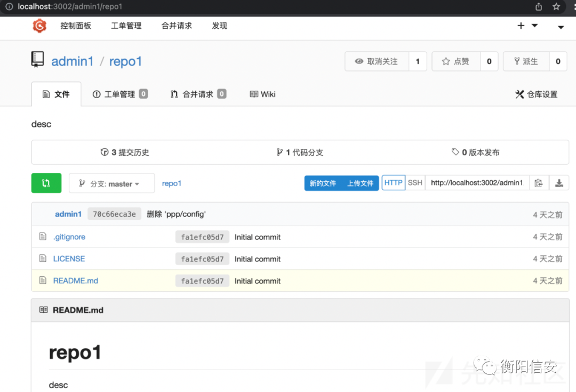This screenshot has width=576, height=392.
Task: View 1 代码分支 branches
Action: [300, 152]
